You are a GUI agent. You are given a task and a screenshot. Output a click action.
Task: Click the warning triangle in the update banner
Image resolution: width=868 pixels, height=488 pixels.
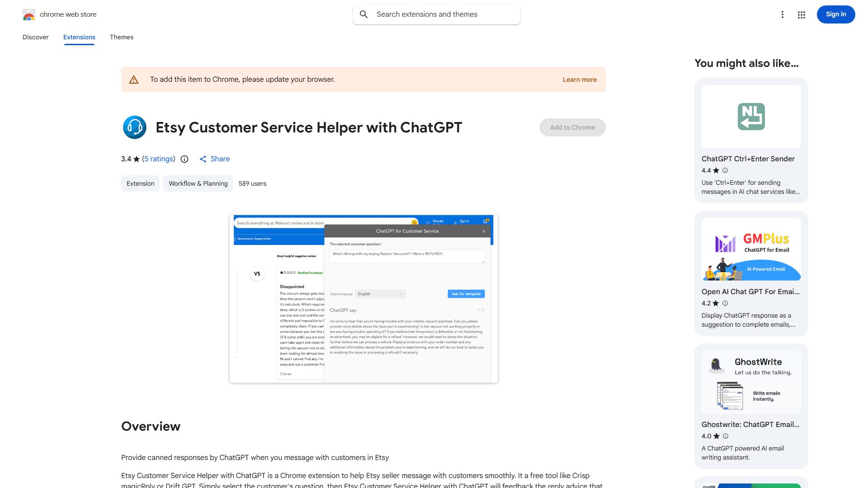click(134, 79)
